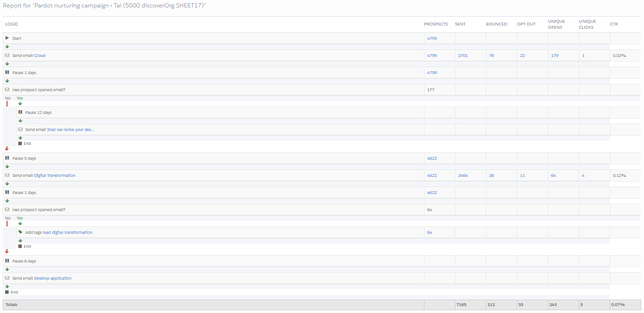Click the green arrow below Pause 5 days

(7, 167)
